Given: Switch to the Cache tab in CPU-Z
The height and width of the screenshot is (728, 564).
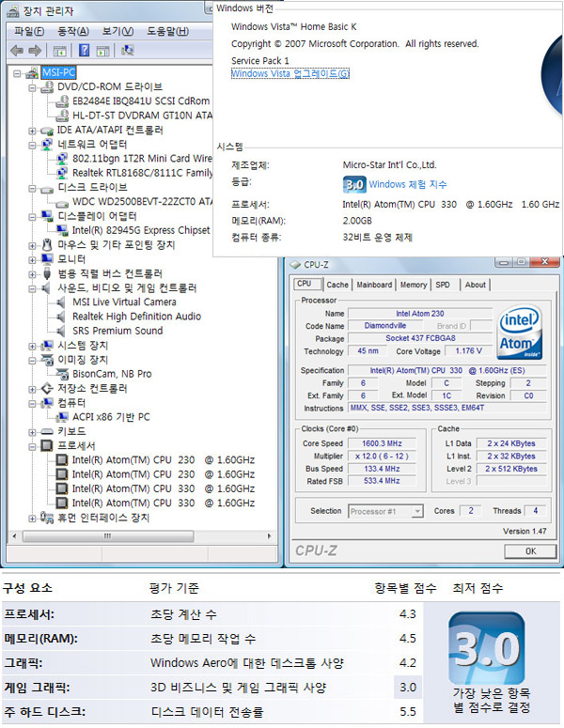Looking at the screenshot, I should [337, 285].
